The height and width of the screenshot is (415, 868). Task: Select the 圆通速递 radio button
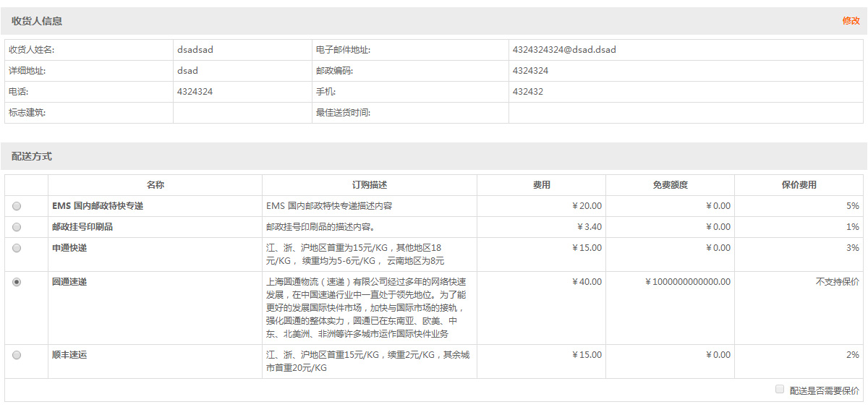coord(17,282)
